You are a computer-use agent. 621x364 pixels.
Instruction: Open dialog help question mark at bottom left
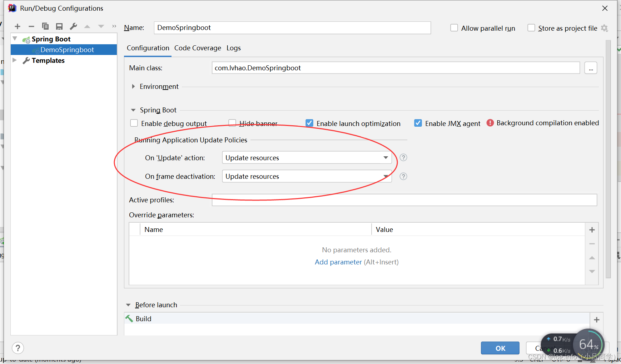coord(18,348)
